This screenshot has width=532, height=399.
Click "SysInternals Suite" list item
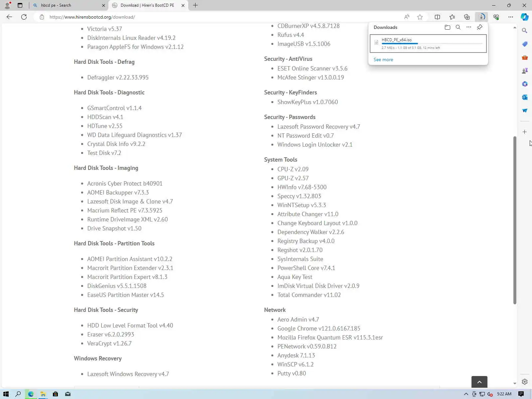coord(300,259)
